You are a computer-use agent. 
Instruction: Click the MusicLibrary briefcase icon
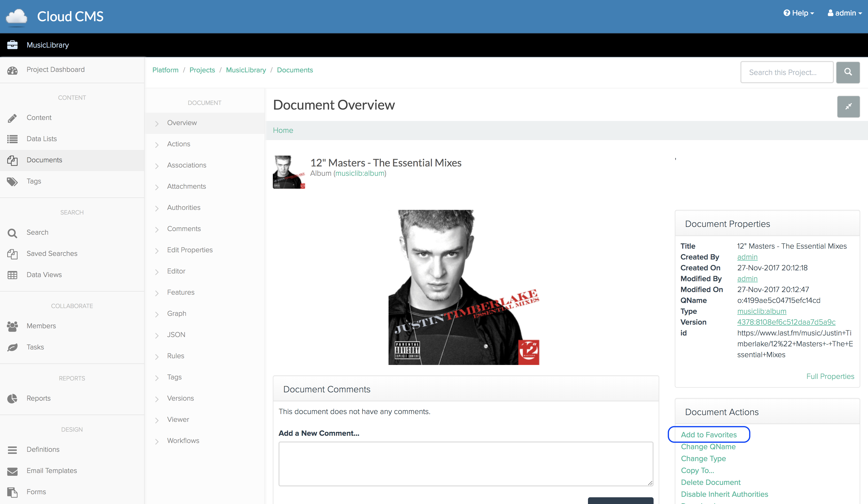[x=12, y=45]
